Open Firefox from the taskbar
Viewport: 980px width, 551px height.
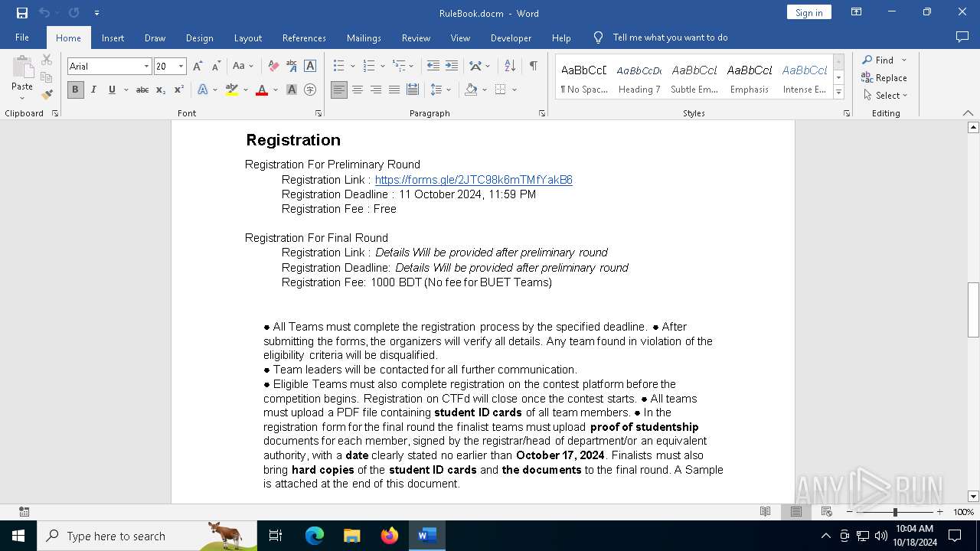tap(390, 536)
